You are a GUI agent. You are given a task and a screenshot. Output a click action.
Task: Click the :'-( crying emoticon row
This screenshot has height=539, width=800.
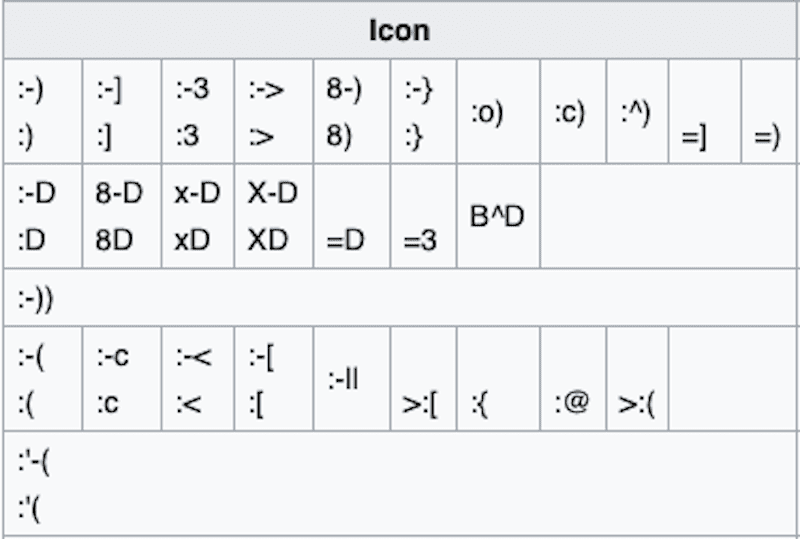pos(40,487)
